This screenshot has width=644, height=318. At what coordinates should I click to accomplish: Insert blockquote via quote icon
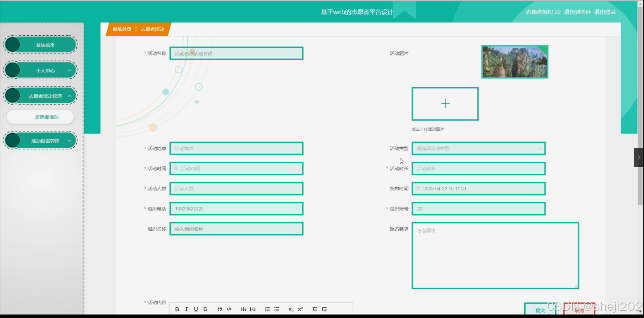(220, 309)
